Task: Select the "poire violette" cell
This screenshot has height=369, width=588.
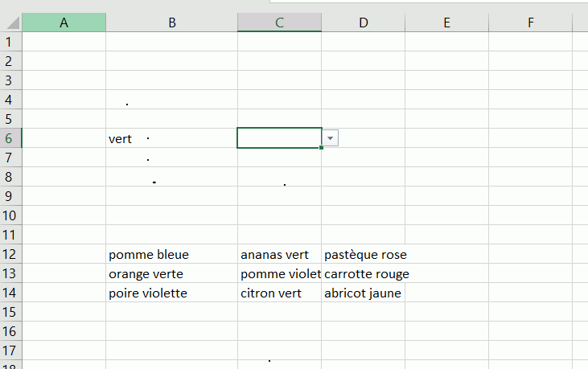Action: coord(171,293)
